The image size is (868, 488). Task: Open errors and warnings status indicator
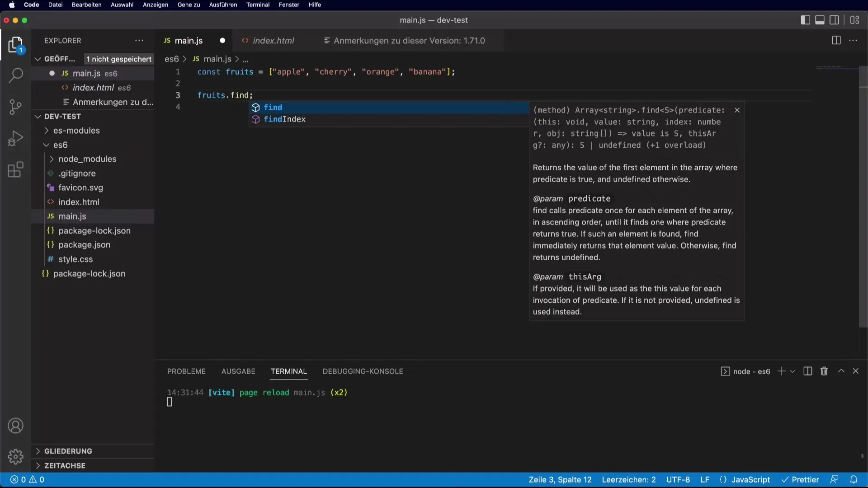[x=27, y=479]
